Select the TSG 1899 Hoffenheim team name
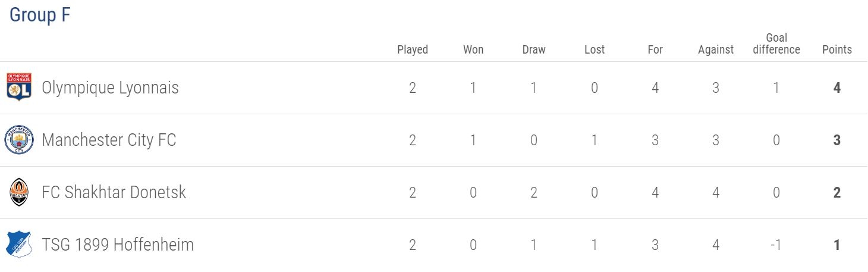868x272 pixels. [118, 245]
